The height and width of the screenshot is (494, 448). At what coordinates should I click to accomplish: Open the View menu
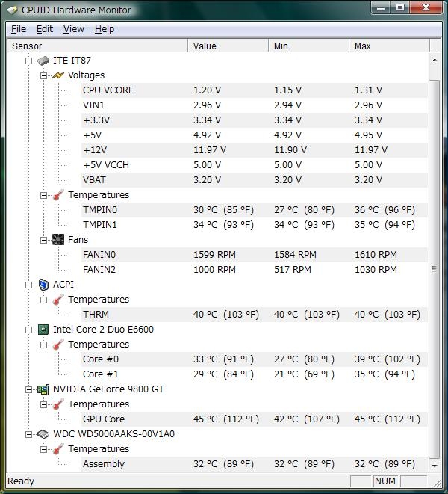74,29
